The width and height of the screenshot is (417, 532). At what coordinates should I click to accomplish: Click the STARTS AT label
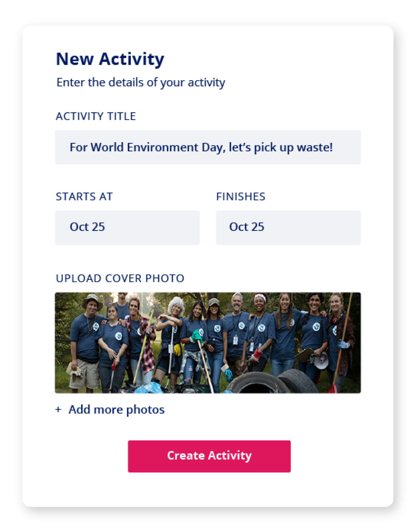84,196
